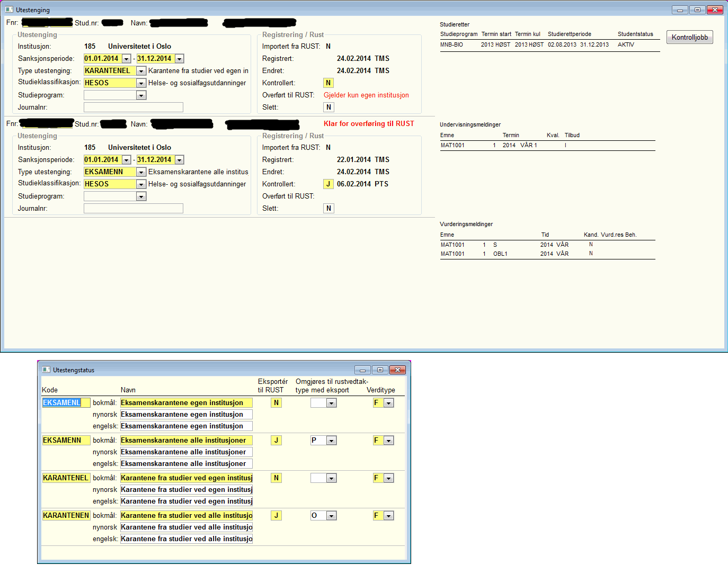Image resolution: width=728 pixels, height=565 pixels.
Task: Open the KARANTENEL type utestenging dropdown
Action: [141, 71]
